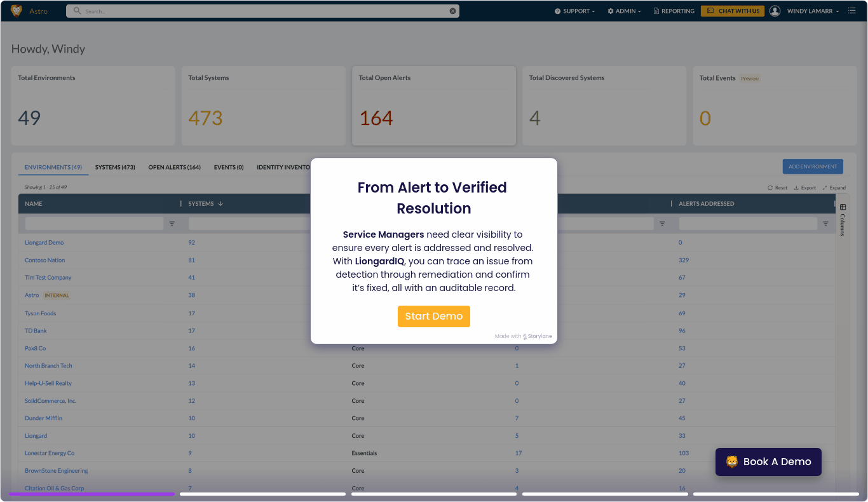The image size is (868, 502).
Task: Expand the table to full view
Action: [834, 187]
